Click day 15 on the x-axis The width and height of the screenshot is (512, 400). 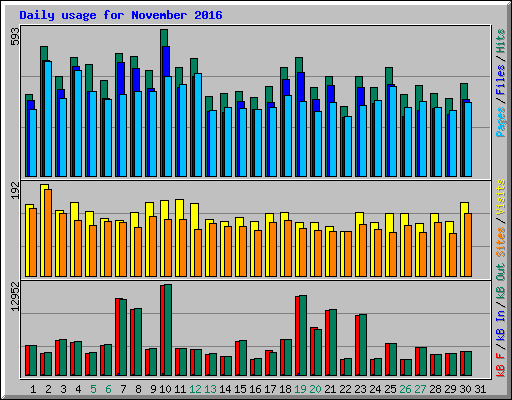pyautogui.click(x=240, y=389)
